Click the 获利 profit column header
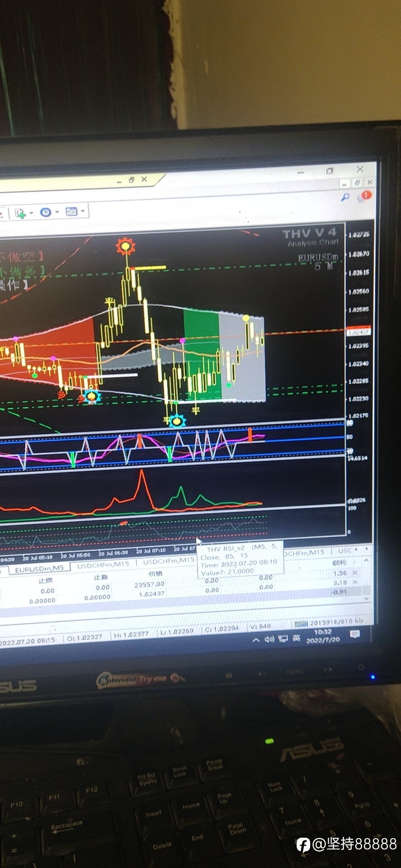Screen dimensions: 401x868 coord(339,563)
